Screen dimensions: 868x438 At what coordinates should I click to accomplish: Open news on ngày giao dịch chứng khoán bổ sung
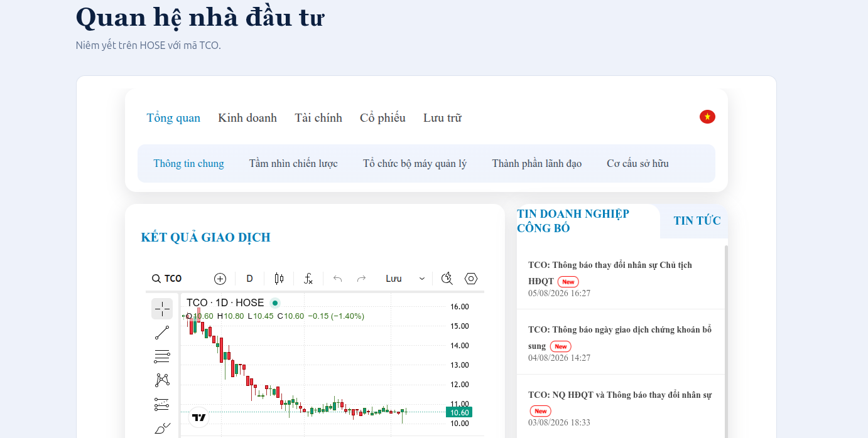[619, 338]
